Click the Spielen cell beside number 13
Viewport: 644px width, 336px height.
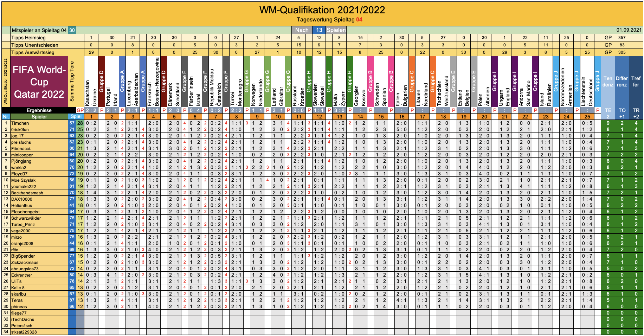coord(336,30)
